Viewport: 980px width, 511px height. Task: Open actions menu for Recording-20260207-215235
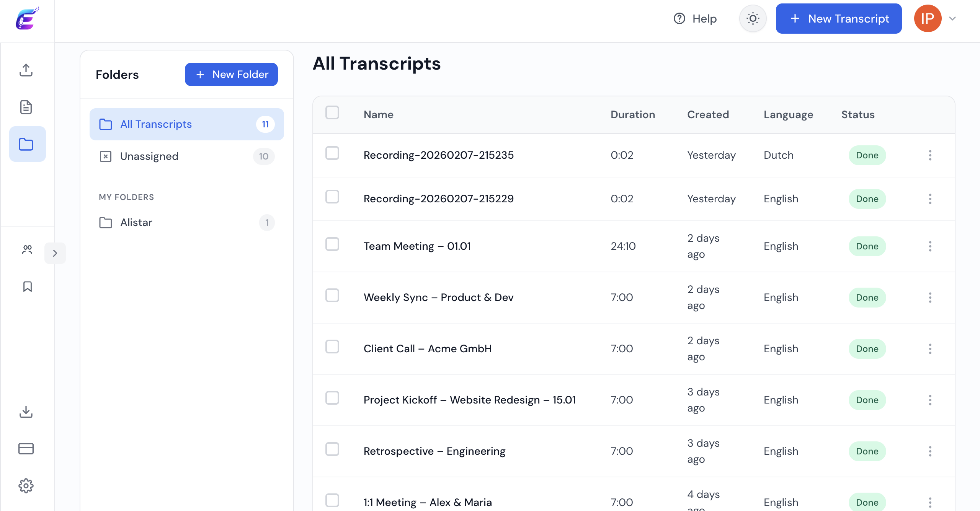[x=931, y=155]
